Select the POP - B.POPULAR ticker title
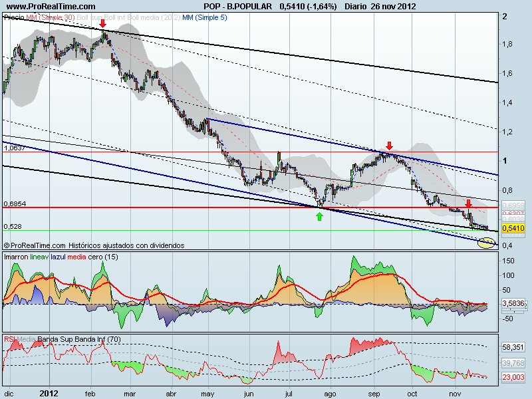Image resolution: width=532 pixels, height=399 pixels. tap(238, 6)
